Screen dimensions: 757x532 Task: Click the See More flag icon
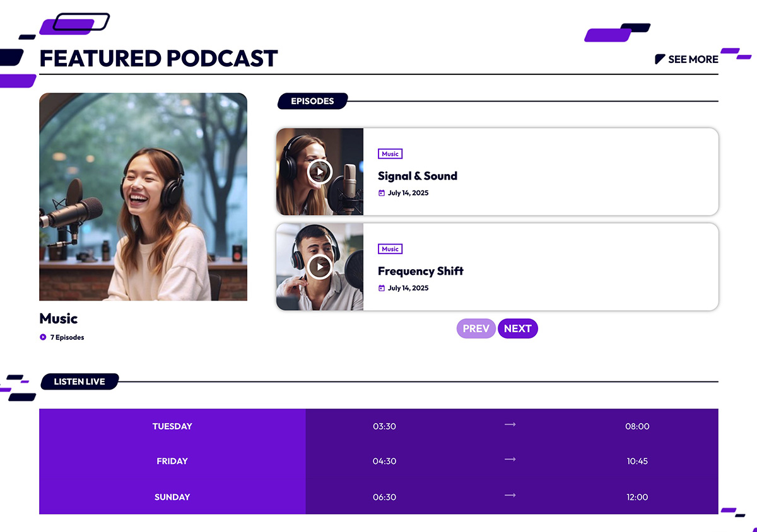point(660,59)
